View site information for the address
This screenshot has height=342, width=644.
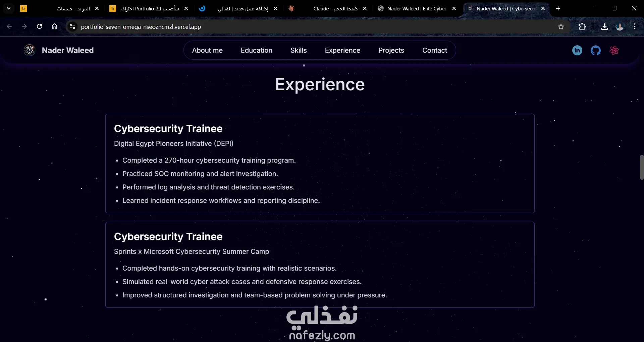coord(72,26)
